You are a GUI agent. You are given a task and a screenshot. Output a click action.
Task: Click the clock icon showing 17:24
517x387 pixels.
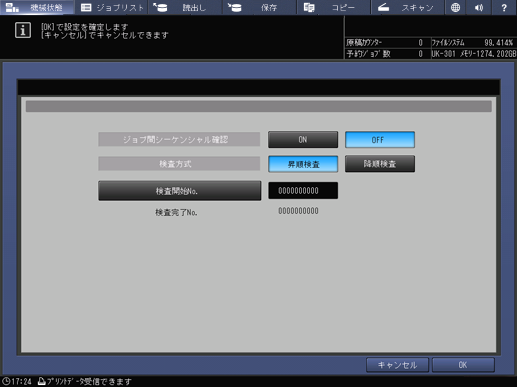coord(6,381)
